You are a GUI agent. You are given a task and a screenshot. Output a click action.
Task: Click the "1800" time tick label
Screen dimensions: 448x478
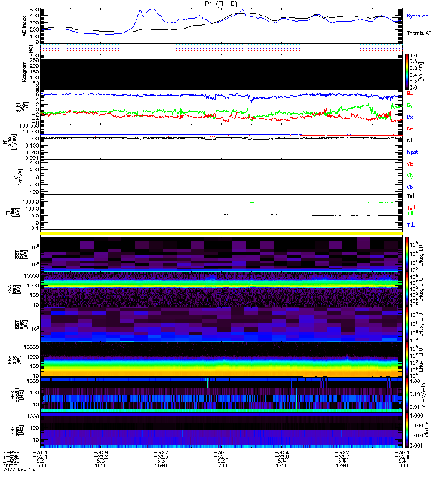(402, 465)
